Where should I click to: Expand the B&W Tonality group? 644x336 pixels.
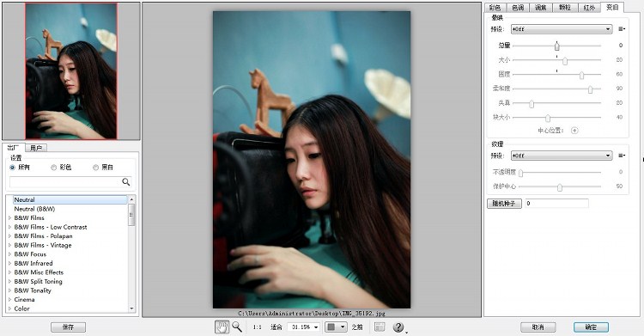tap(9, 290)
